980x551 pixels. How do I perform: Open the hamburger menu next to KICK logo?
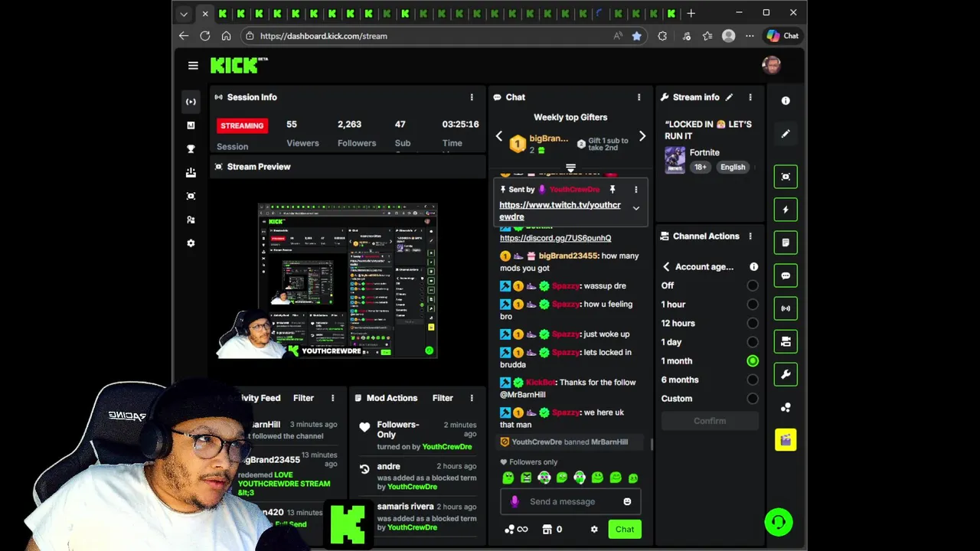[x=193, y=66]
